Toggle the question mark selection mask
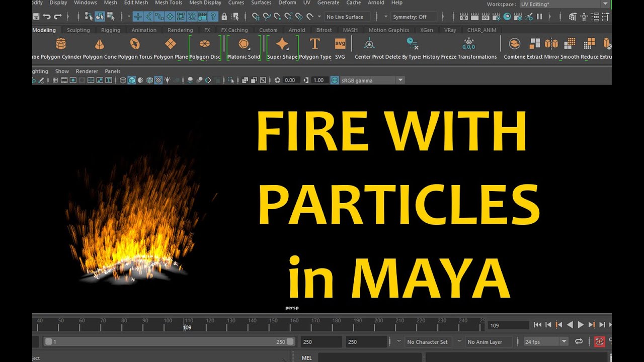Screen dimensions: 644x362 click(213, 17)
